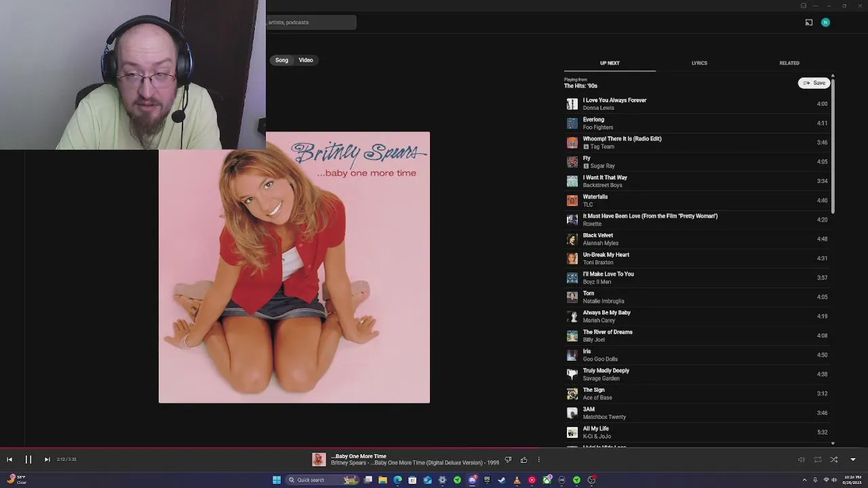Dislike the playing song with thumbs down
The width and height of the screenshot is (868, 488).
click(508, 460)
